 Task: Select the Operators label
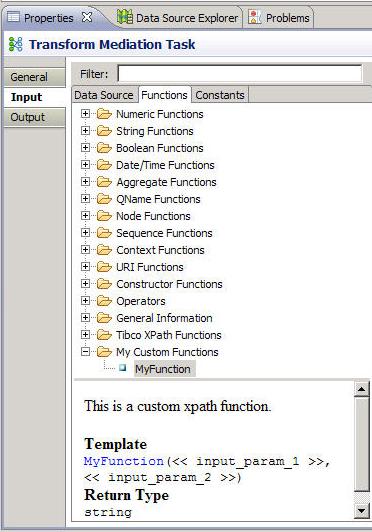point(141,301)
